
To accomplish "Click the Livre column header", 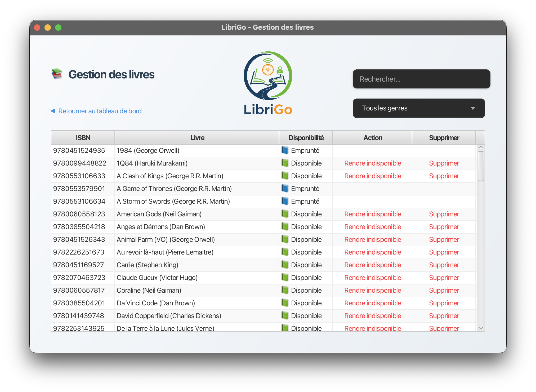I will click(x=197, y=138).
